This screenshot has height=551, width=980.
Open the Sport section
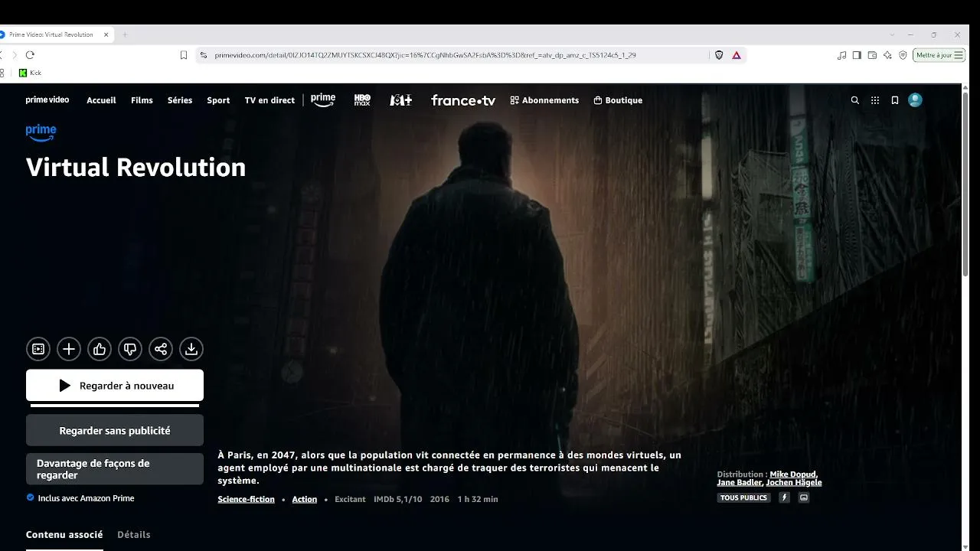coord(218,100)
